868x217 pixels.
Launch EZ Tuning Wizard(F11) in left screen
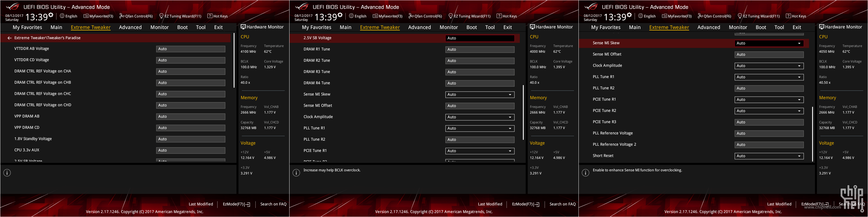180,16
